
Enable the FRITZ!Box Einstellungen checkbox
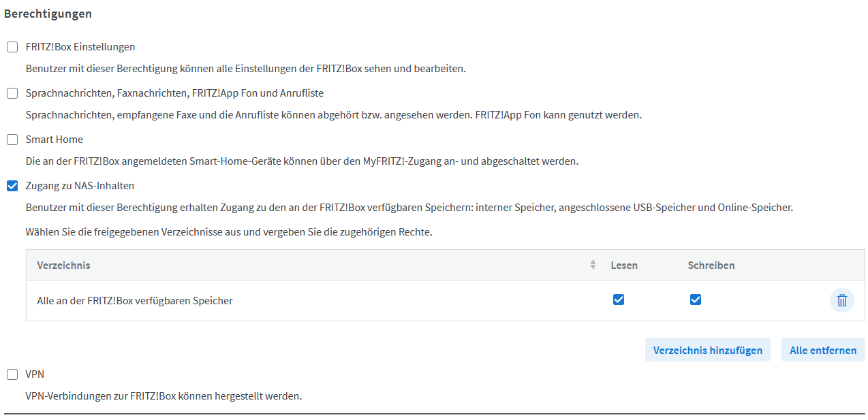tap(12, 47)
